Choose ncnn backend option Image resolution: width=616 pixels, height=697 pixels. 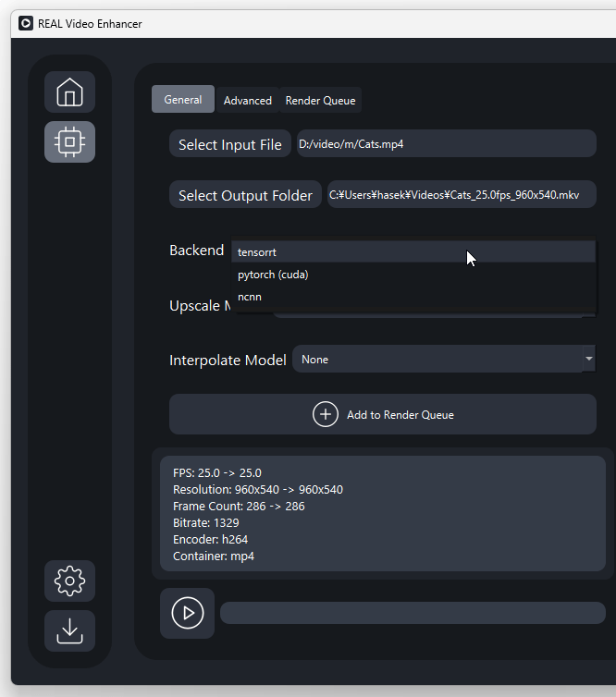pyautogui.click(x=413, y=297)
